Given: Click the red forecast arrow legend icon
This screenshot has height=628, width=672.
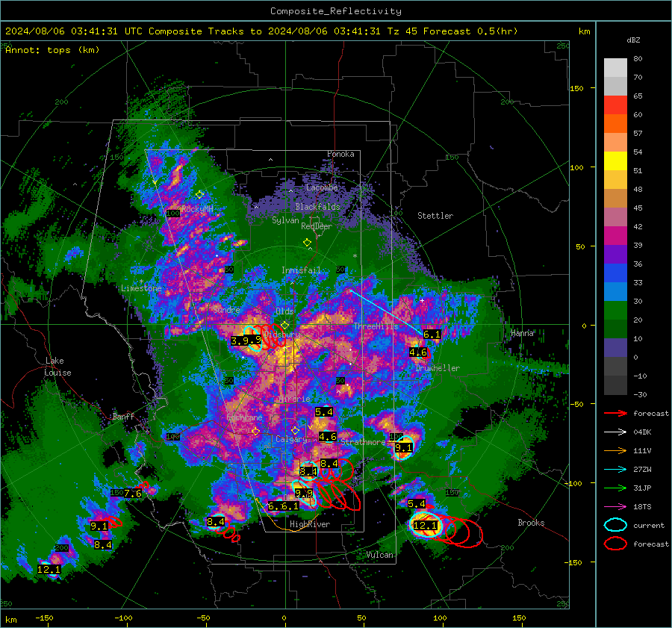Looking at the screenshot, I should pos(615,413).
